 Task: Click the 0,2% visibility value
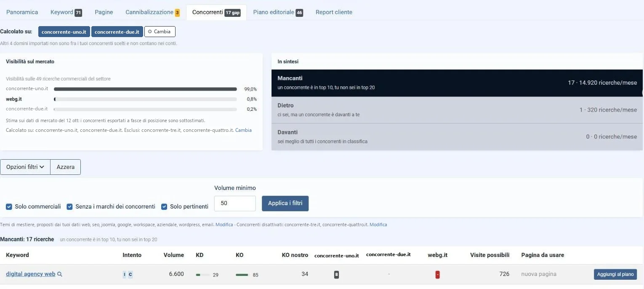252,109
